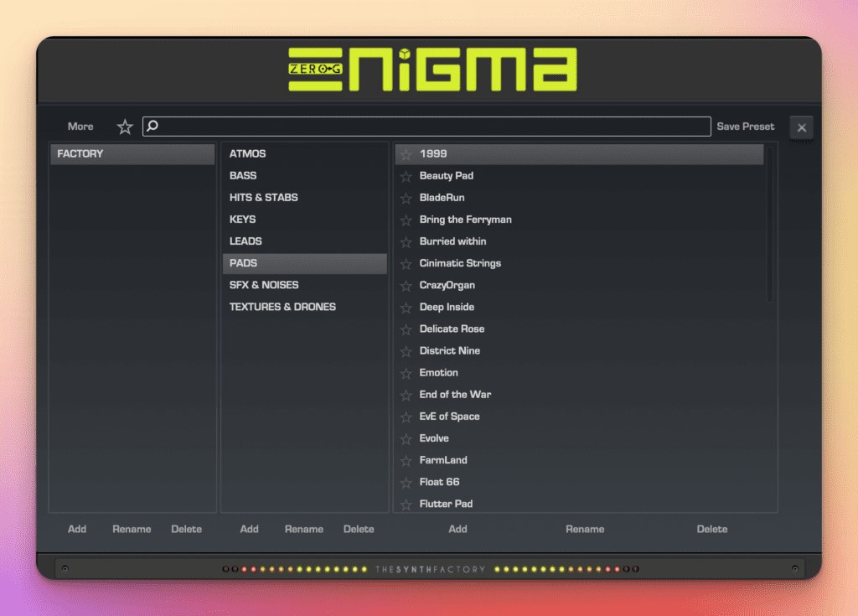
Task: Favorite the Float 66 preset star
Action: (x=406, y=483)
